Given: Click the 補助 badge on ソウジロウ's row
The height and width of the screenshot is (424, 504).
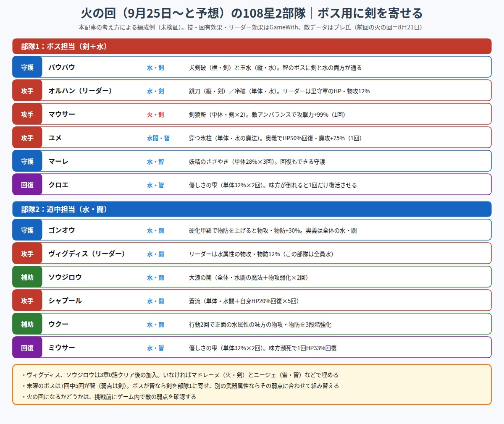Looking at the screenshot, I should click(x=27, y=277).
